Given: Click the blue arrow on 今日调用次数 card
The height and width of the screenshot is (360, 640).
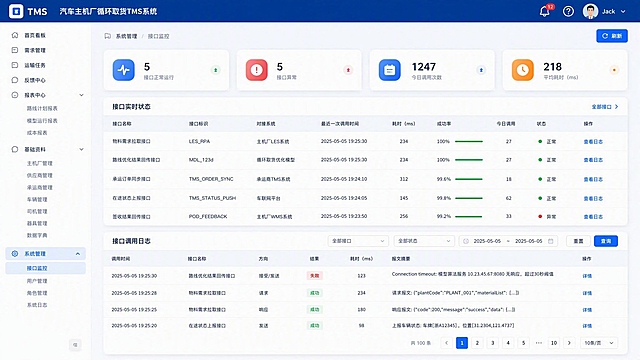Looking at the screenshot, I should coord(481,70).
